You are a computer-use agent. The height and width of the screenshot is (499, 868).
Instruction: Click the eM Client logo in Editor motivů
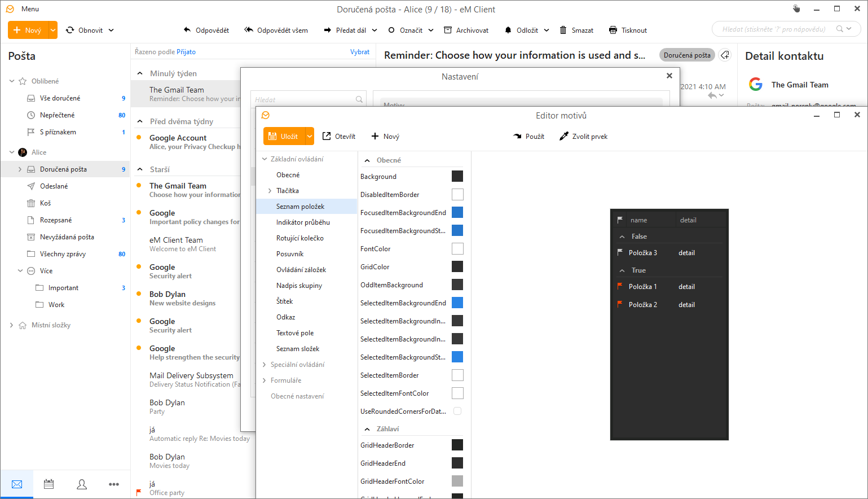pos(266,115)
